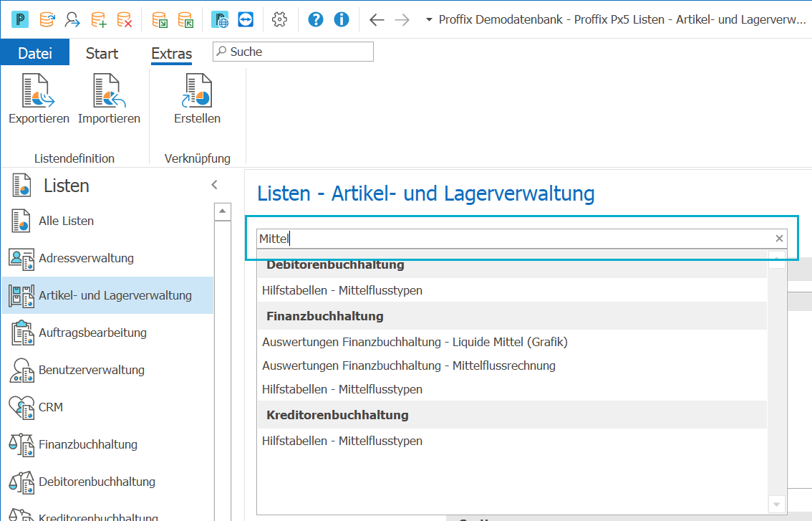
Task: Clear the Mittel search text with the X
Action: click(x=779, y=239)
